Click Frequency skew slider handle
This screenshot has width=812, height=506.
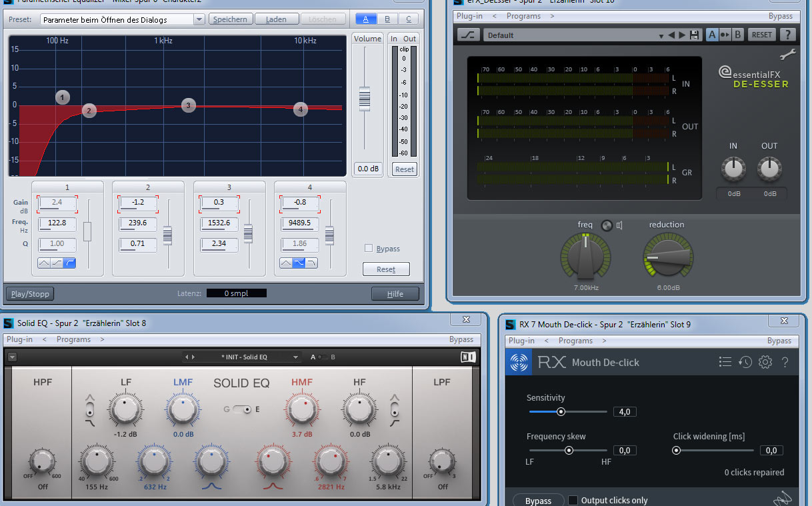[x=569, y=451]
